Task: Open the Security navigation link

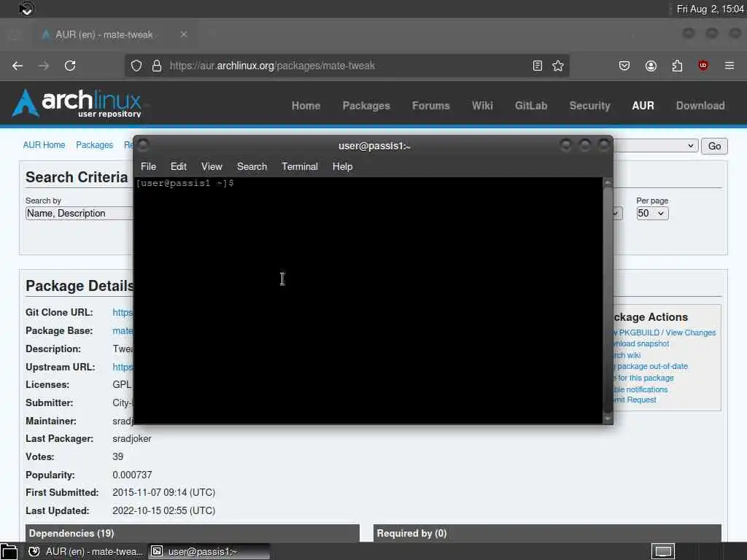Action: click(589, 106)
